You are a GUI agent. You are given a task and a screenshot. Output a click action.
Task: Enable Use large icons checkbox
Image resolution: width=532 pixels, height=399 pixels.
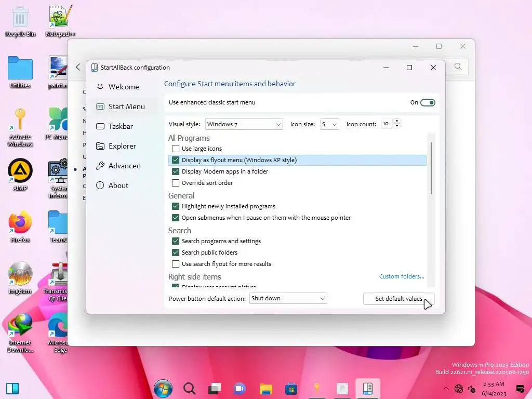176,149
